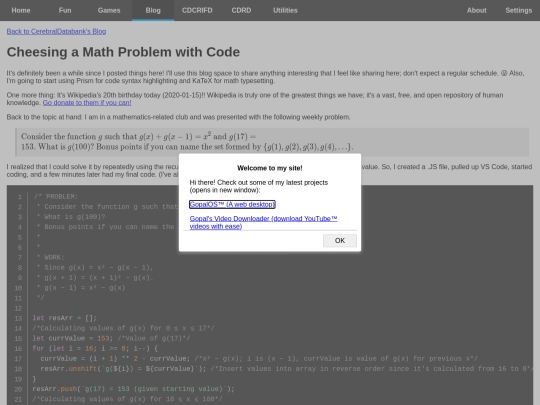Click code line 13 'let resArr = [];'

[x=65, y=318]
